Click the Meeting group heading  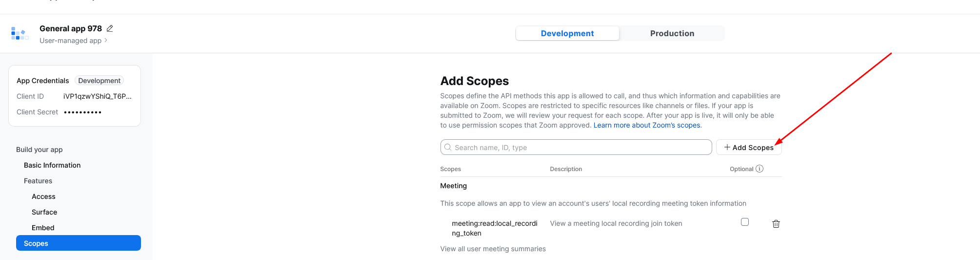[453, 186]
